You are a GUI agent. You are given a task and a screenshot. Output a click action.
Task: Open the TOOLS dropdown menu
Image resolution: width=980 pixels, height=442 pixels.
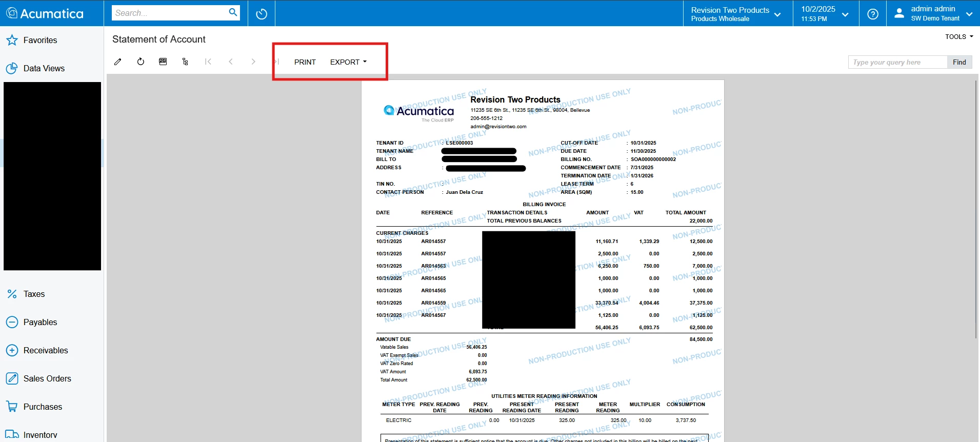pyautogui.click(x=959, y=36)
